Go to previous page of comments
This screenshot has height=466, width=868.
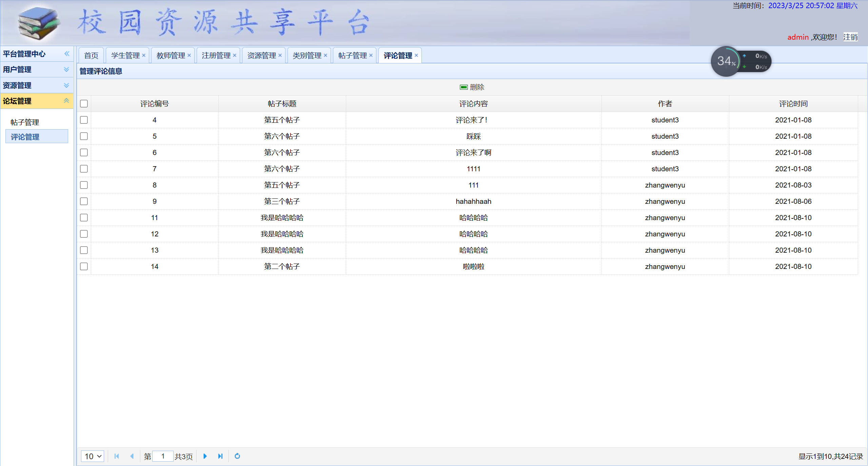[132, 456]
